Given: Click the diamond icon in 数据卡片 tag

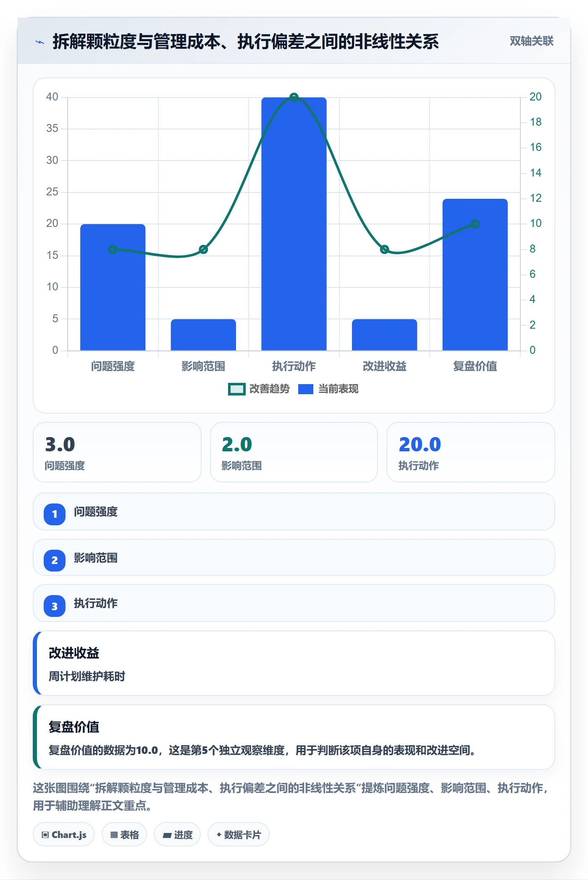Looking at the screenshot, I should coord(219,835).
